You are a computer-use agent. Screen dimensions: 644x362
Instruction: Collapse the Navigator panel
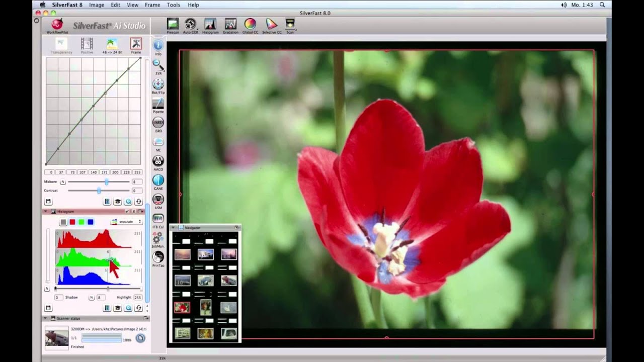coord(174,228)
